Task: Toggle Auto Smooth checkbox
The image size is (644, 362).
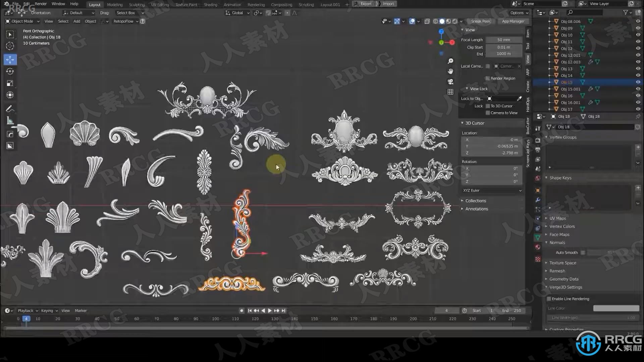Action: coord(583,252)
